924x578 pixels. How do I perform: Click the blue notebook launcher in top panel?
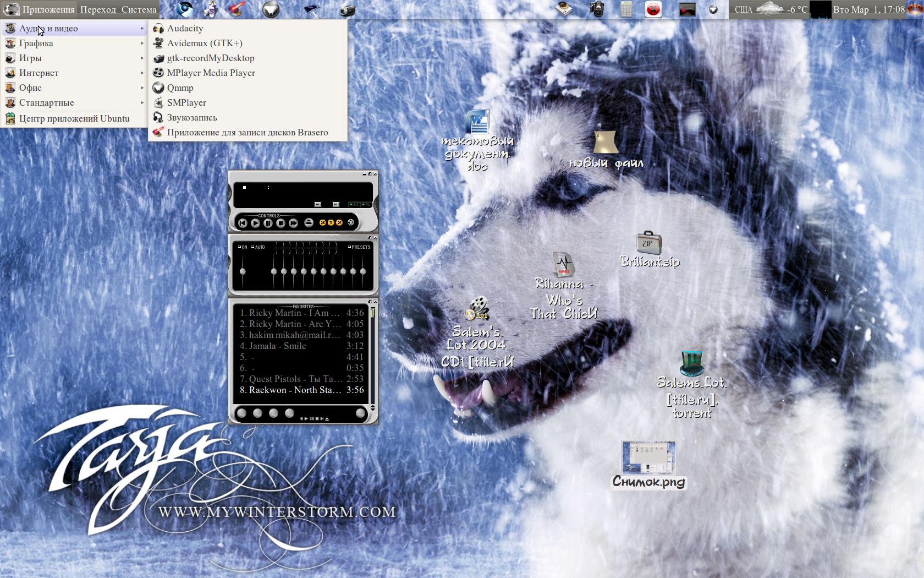tap(312, 9)
